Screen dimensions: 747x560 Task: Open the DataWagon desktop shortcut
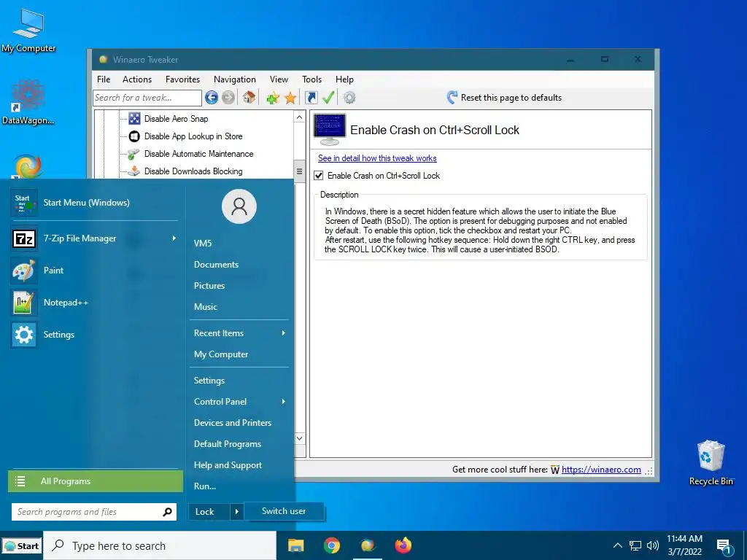tap(28, 102)
